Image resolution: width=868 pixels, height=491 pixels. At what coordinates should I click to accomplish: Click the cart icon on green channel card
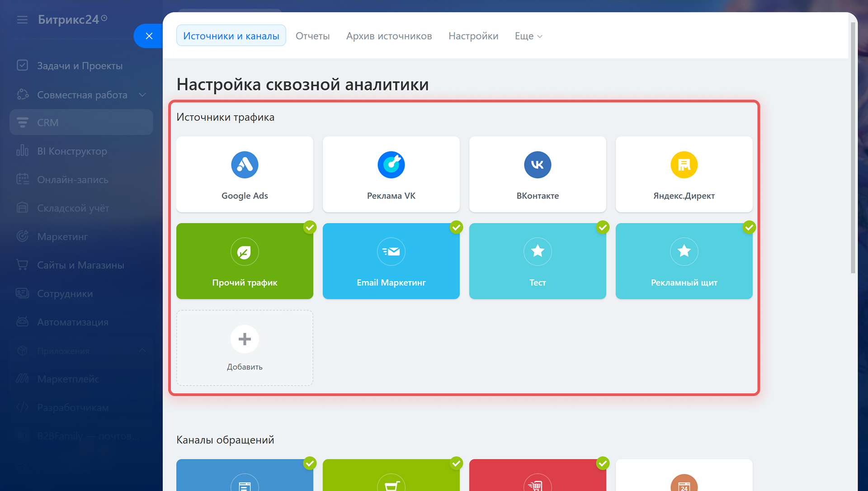pyautogui.click(x=391, y=485)
